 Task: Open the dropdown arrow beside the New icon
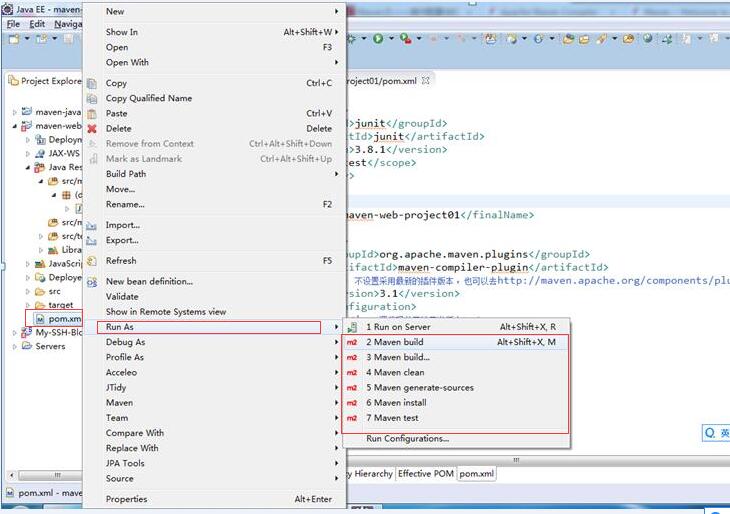[x=27, y=39]
